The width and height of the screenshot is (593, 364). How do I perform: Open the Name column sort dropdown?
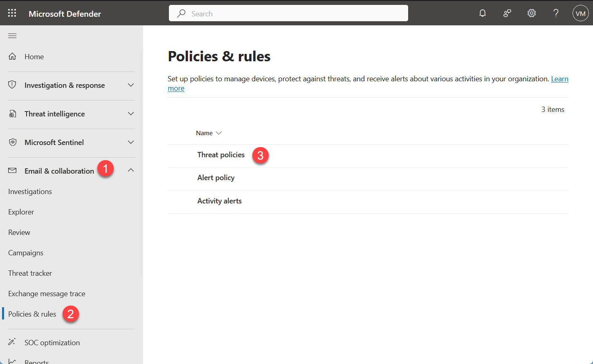tap(219, 133)
